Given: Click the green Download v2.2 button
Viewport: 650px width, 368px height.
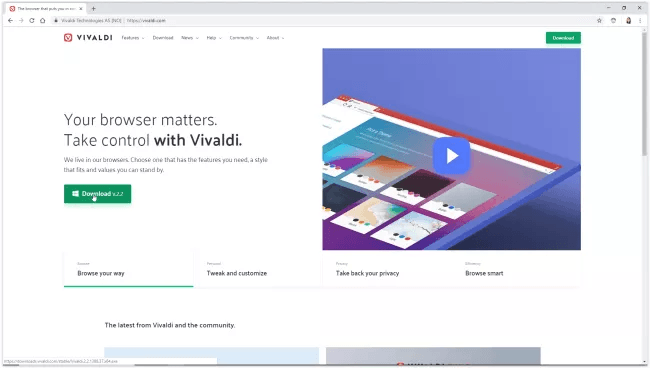Looking at the screenshot, I should [x=97, y=194].
